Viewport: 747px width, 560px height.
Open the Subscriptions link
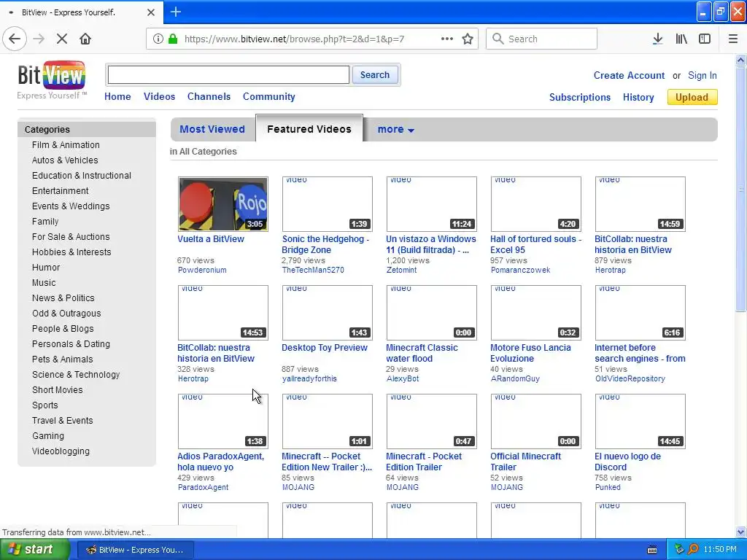pos(580,97)
